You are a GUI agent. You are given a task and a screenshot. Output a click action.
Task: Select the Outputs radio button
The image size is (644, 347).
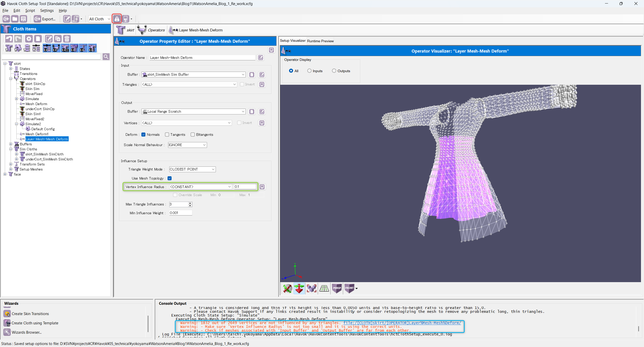(x=334, y=71)
